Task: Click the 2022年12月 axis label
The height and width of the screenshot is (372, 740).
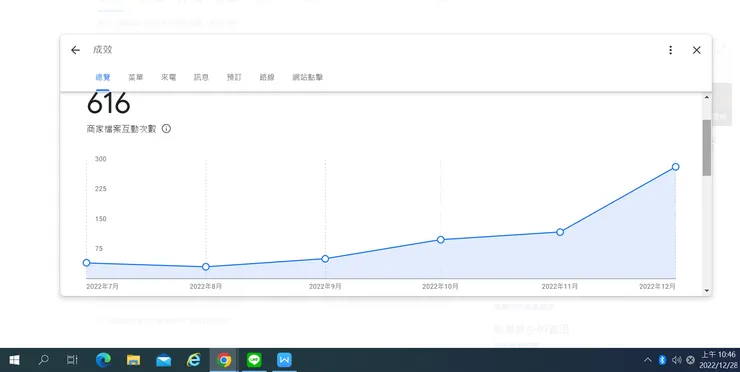Action: tap(657, 287)
